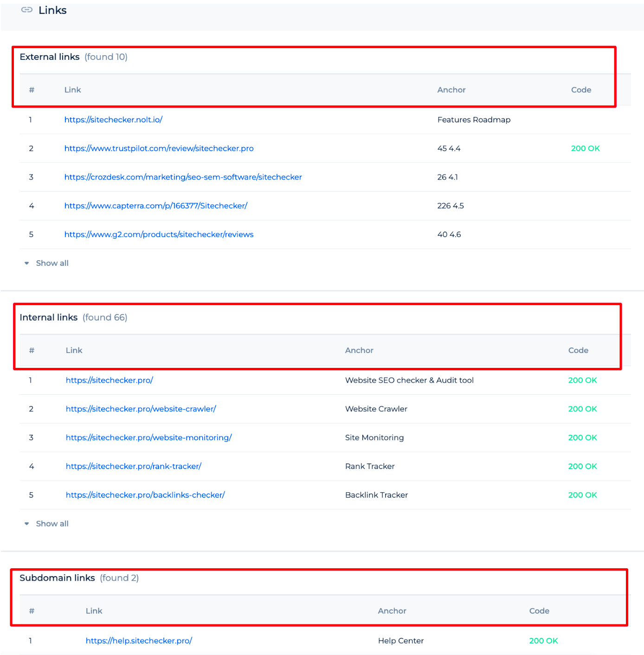
Task: Click the Features Roadmap anchor text
Action: (474, 120)
